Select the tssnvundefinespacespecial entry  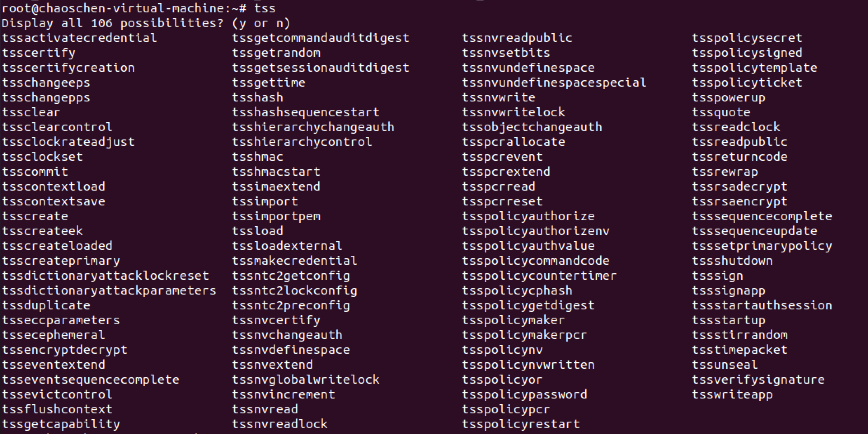click(x=554, y=83)
